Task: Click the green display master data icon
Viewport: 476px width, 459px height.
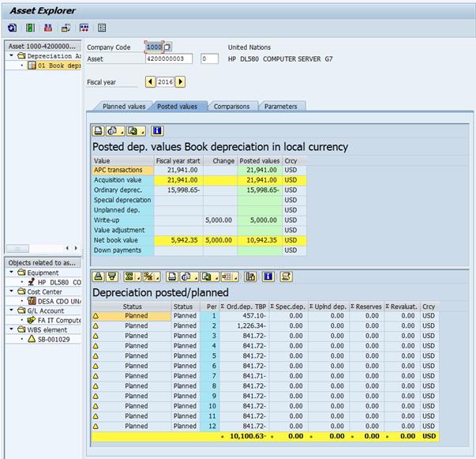Action: pyautogui.click(x=31, y=28)
